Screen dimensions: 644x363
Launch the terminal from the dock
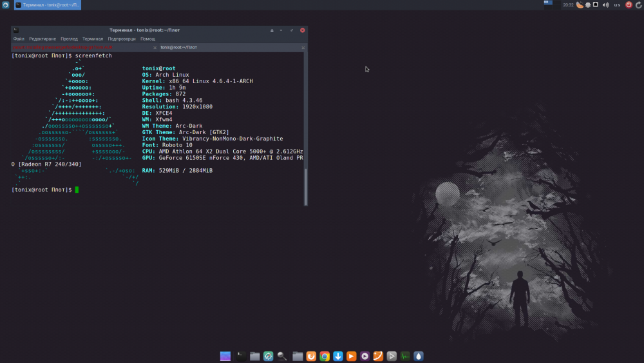(x=241, y=356)
